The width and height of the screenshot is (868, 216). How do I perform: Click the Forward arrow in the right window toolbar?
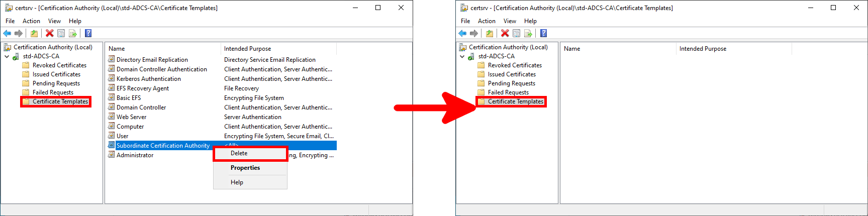click(474, 33)
